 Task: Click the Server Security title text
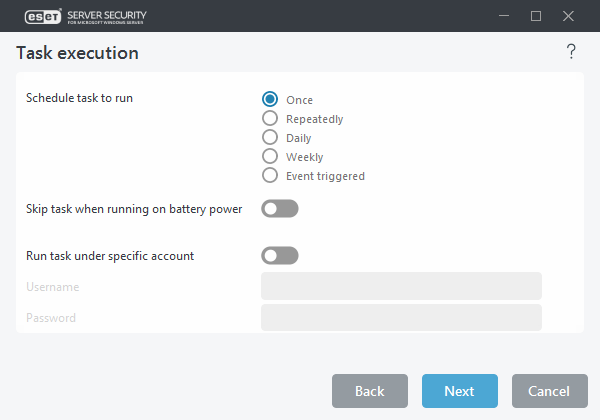pyautogui.click(x=107, y=13)
